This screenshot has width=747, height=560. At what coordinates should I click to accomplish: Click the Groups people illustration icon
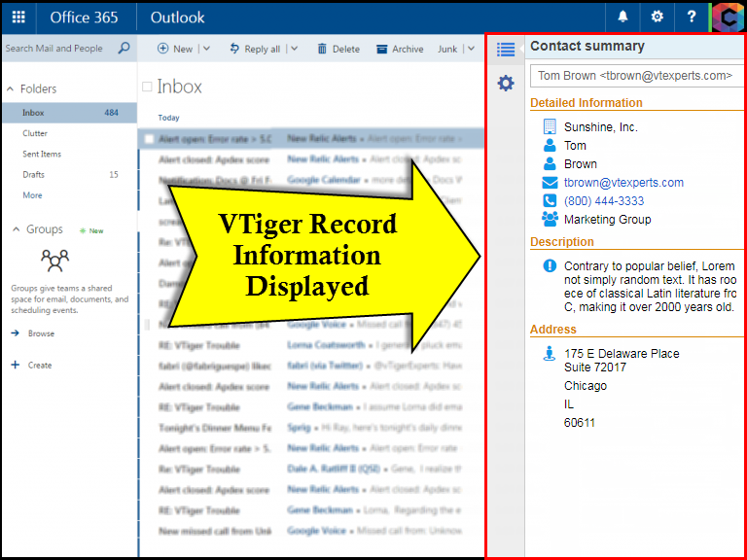tap(54, 260)
